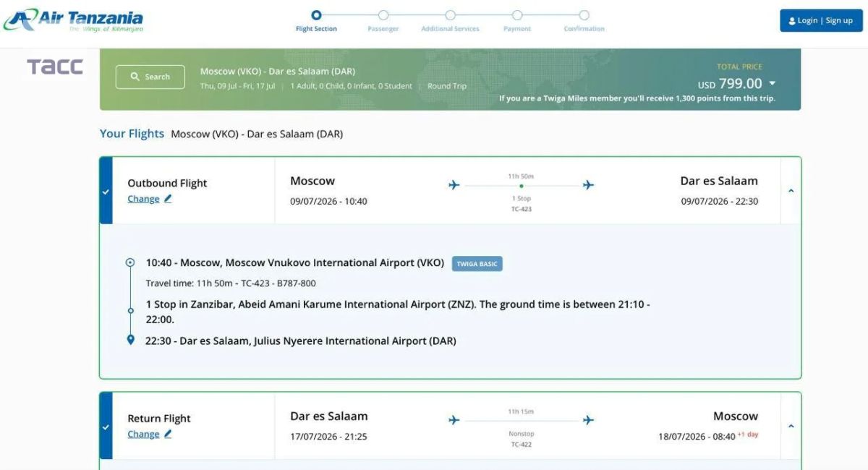The height and width of the screenshot is (470, 868).
Task: Toggle the Outbound Flight selected checkmark
Action: [x=106, y=192]
